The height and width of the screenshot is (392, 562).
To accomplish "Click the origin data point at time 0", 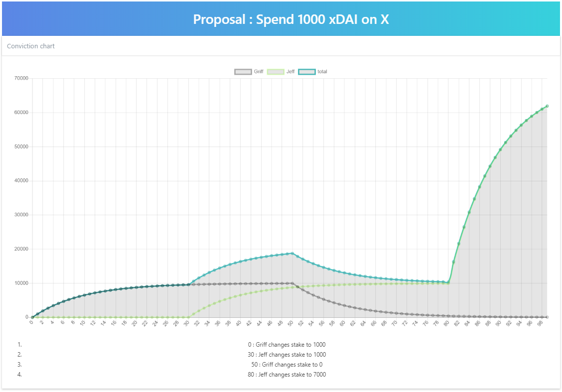I will (32, 317).
